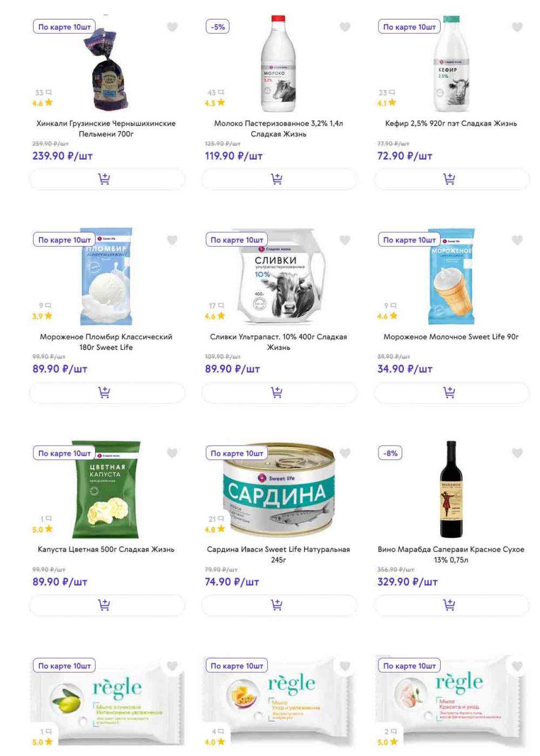This screenshot has width=540, height=756.
Task: Toggle favorite heart on Молоко Пастеризованное
Action: pyautogui.click(x=345, y=27)
